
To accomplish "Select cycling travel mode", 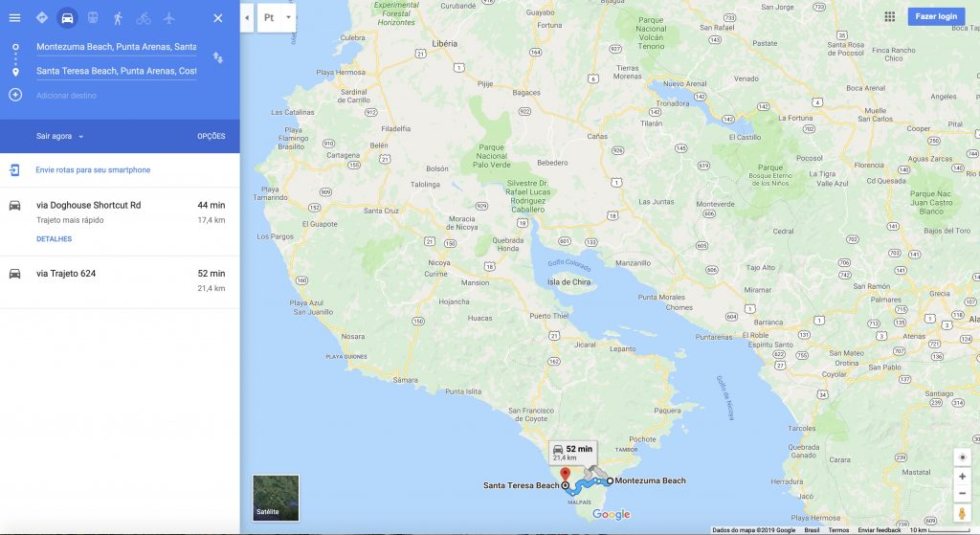I will point(144,18).
